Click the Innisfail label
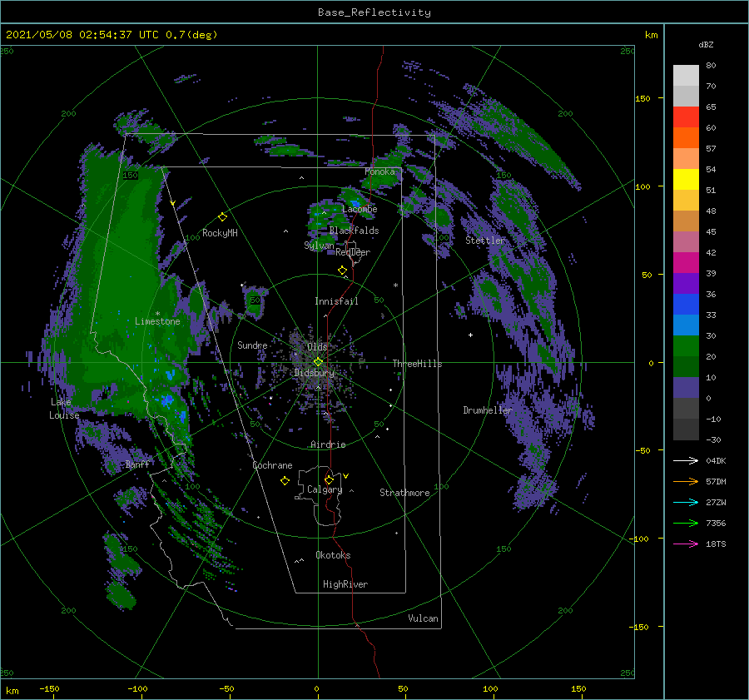 336,301
